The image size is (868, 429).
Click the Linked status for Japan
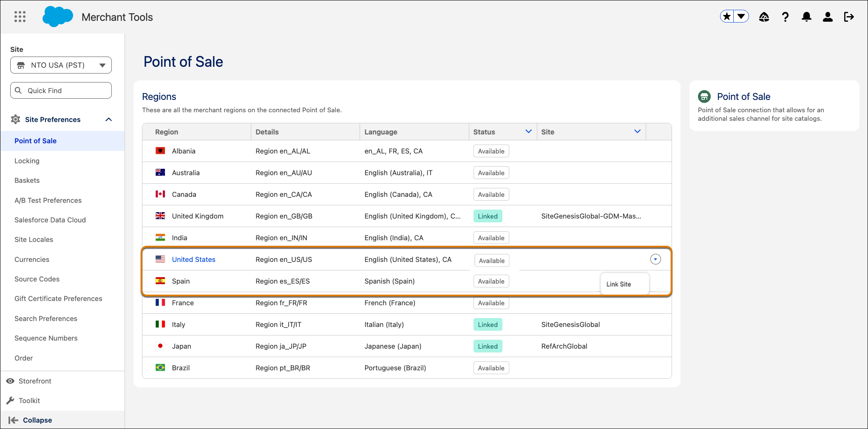click(x=488, y=346)
